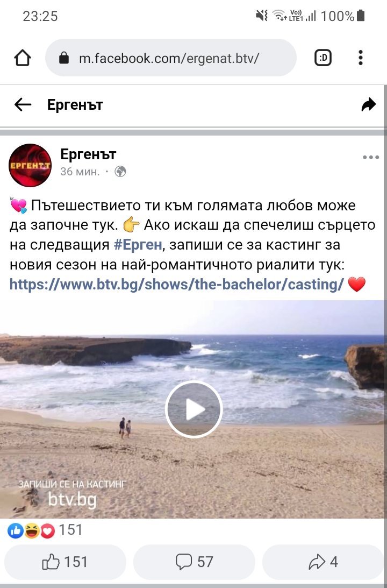Screen dimensions: 387x588
Task: Open the 57 comments
Action: (x=194, y=562)
